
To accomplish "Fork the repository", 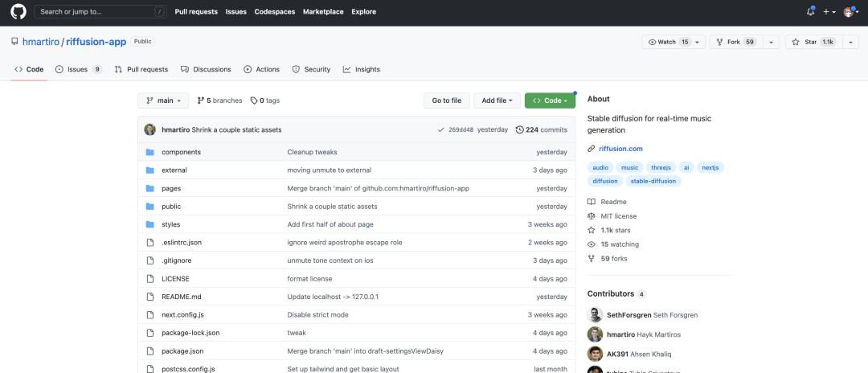I will pos(736,42).
